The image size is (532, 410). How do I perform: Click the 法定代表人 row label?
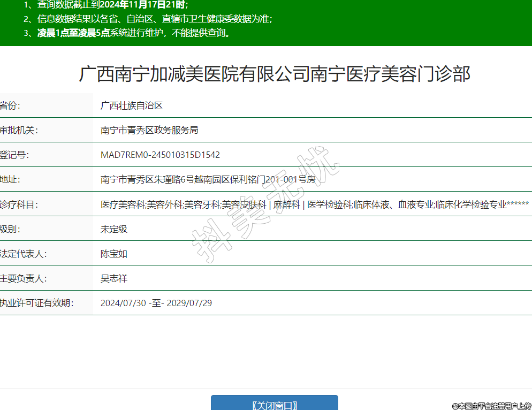click(23, 254)
